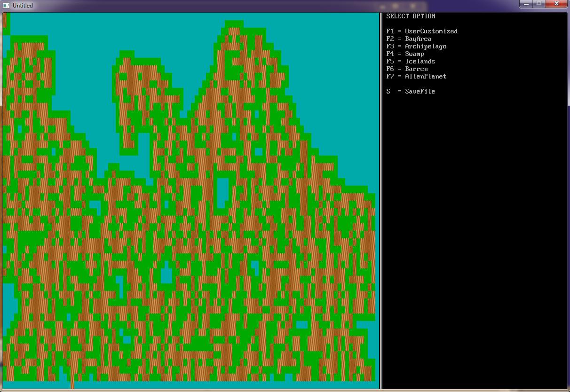The image size is (570, 392).
Task: Click the F6 Barren option
Action: tap(406, 69)
